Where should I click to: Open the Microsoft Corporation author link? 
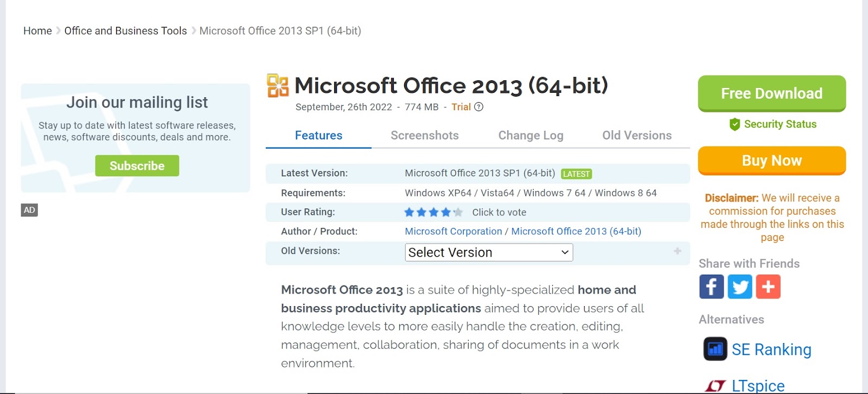(454, 231)
